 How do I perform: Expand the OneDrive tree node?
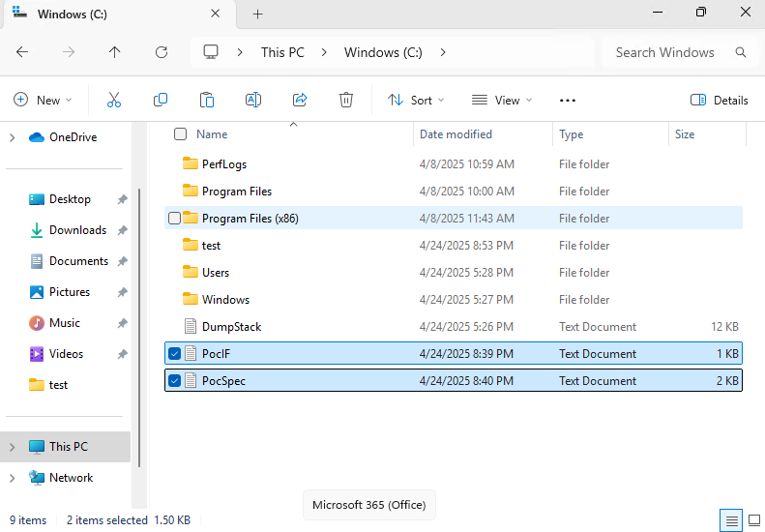pos(12,137)
